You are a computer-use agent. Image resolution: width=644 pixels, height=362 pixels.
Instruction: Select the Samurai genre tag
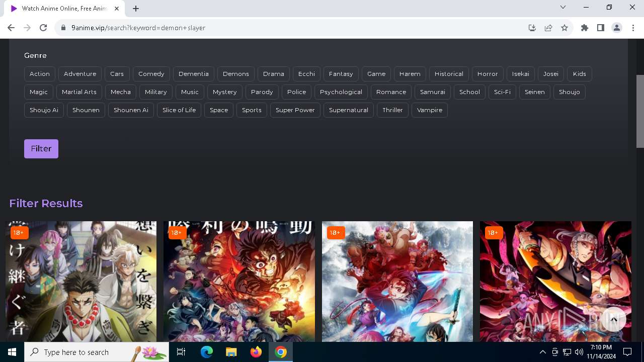click(x=433, y=92)
